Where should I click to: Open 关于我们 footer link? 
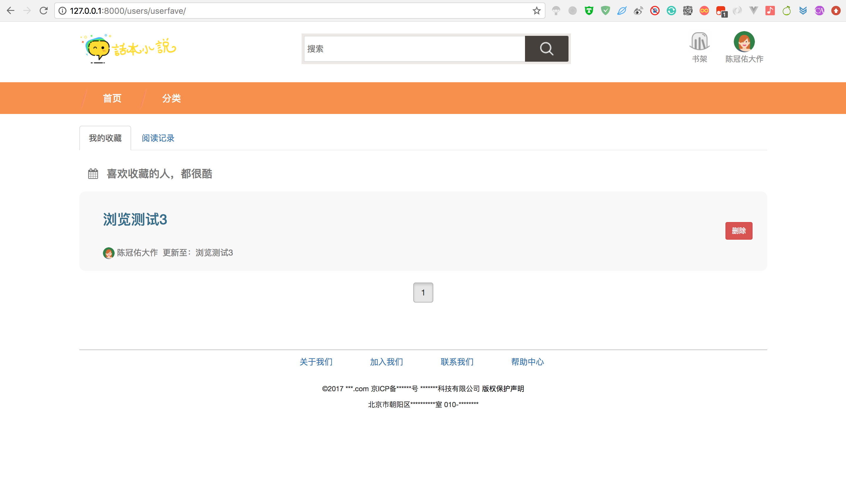pyautogui.click(x=316, y=362)
